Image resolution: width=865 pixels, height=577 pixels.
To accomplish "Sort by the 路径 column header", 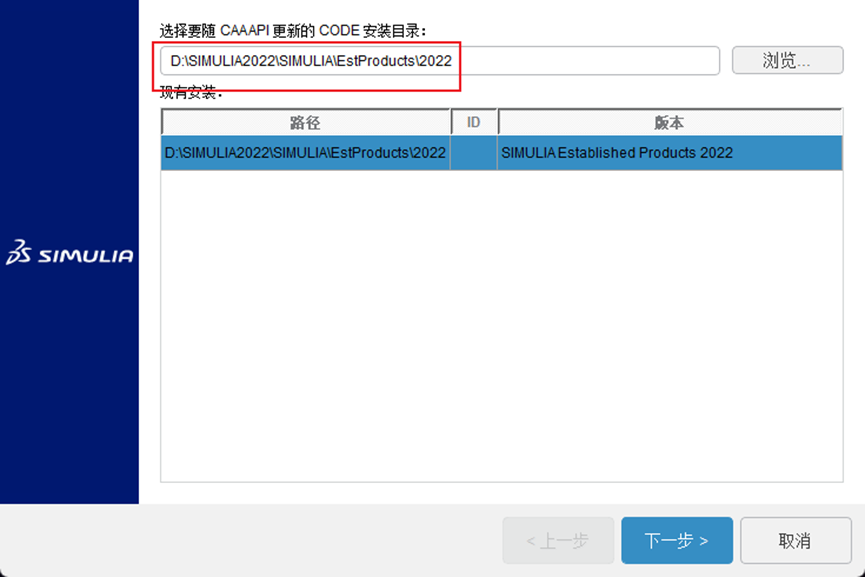I will 306,122.
